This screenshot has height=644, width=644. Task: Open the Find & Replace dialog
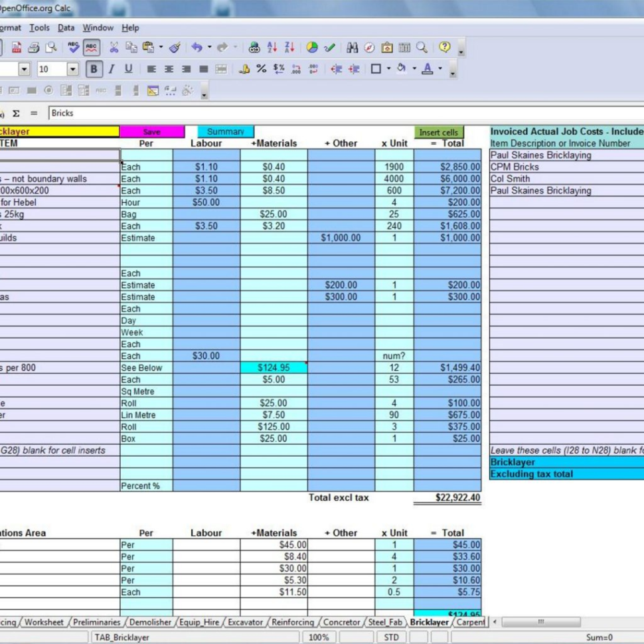pyautogui.click(x=353, y=46)
